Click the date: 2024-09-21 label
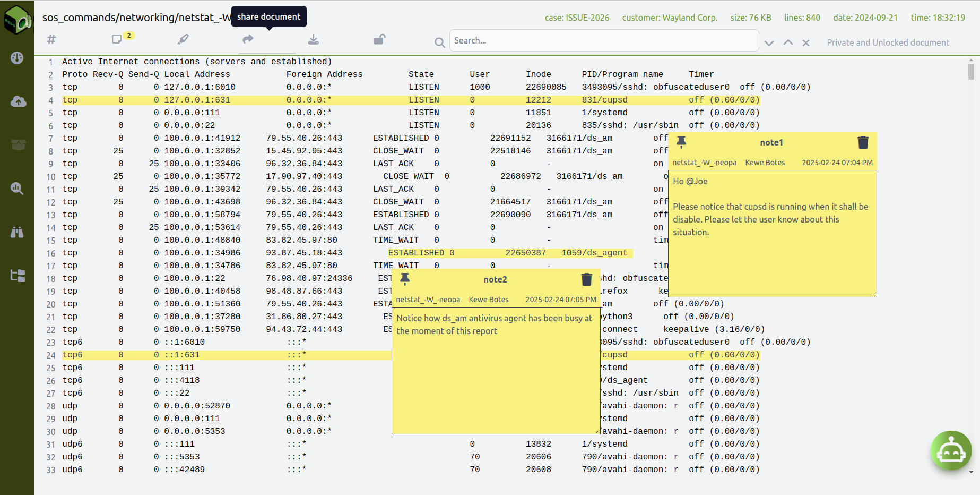This screenshot has height=495, width=980. [x=865, y=18]
